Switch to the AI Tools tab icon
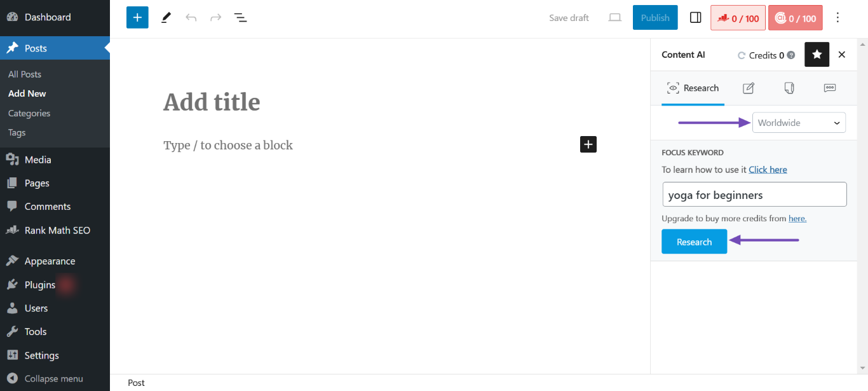Image resolution: width=868 pixels, height=391 pixels. click(789, 88)
